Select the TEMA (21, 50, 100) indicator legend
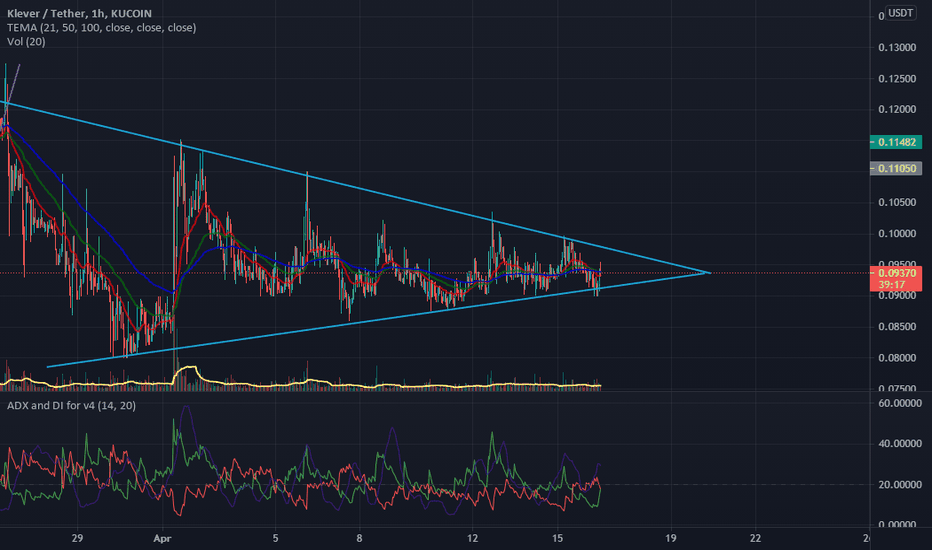Screen dimensions: 932x550 (102, 27)
